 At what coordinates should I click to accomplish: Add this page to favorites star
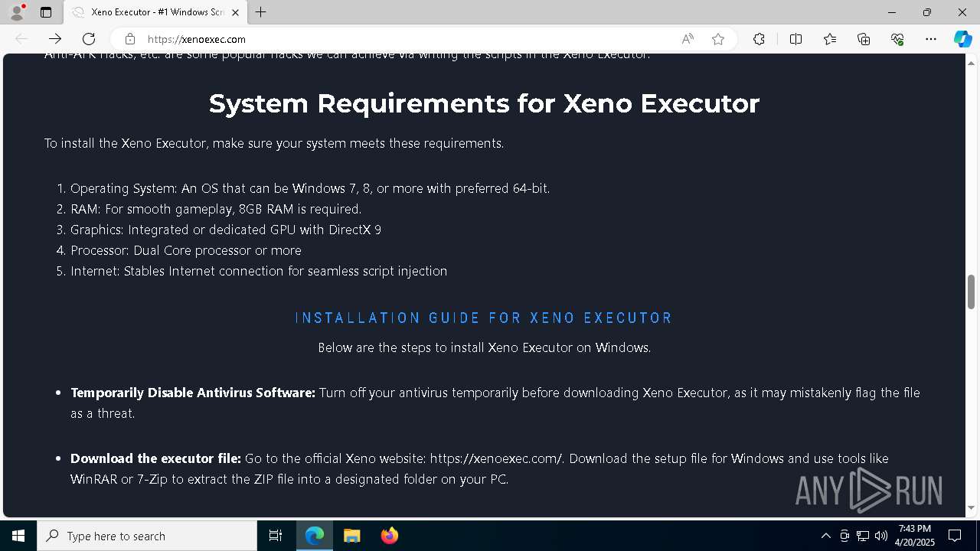coord(718,39)
